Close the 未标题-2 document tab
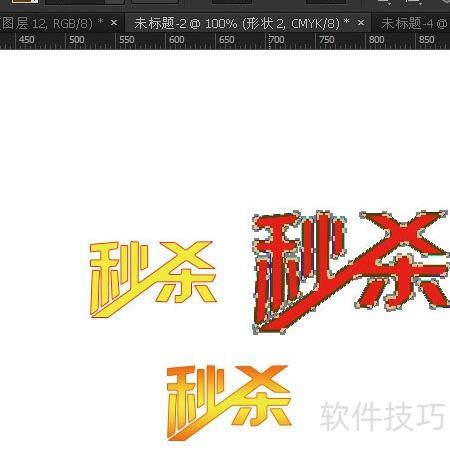Image resolution: width=450 pixels, height=450 pixels. (361, 23)
